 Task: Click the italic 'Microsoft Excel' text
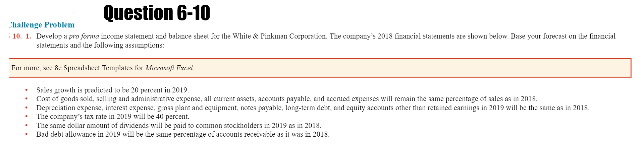point(169,68)
